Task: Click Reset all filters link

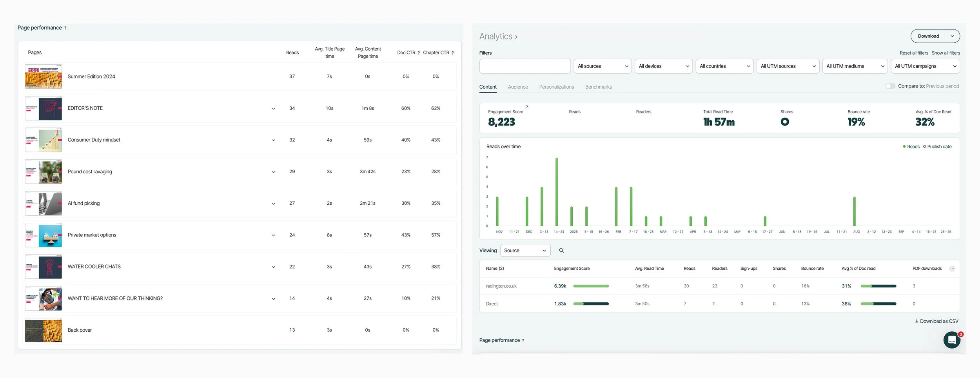Action: (914, 53)
